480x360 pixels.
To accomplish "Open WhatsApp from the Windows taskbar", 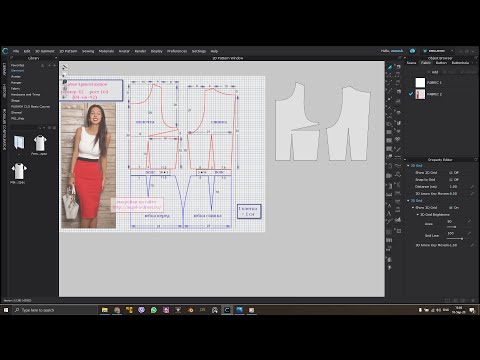I will pyautogui.click(x=154, y=310).
